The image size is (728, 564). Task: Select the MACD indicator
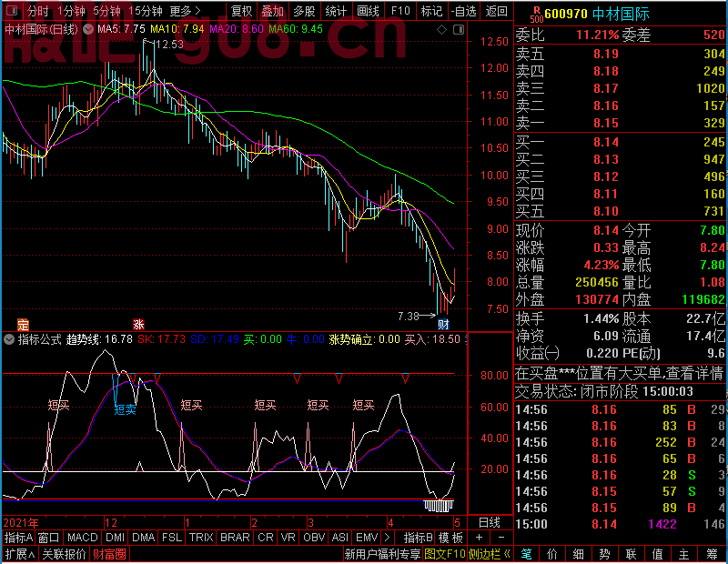click(x=83, y=538)
